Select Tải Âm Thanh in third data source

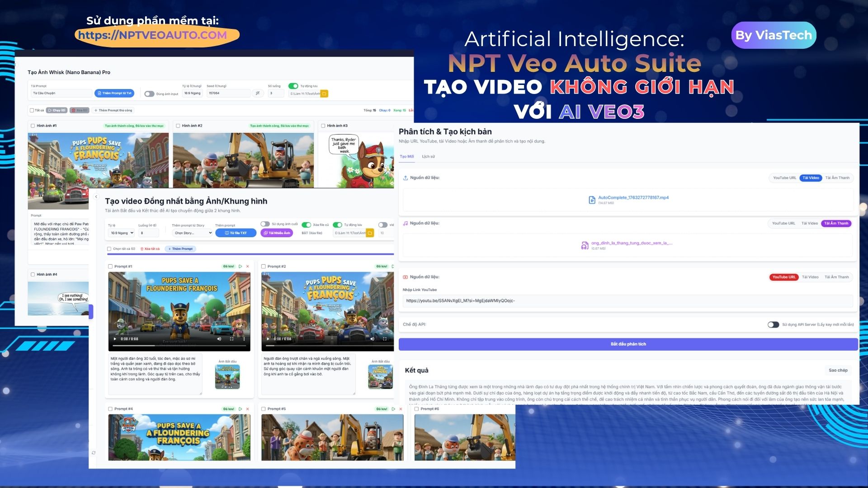837,277
